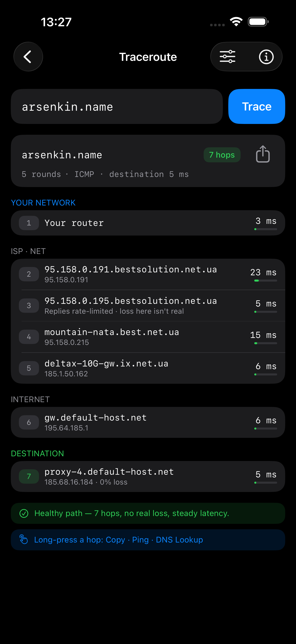Open the info icon
296x644 pixels.
pos(266,57)
